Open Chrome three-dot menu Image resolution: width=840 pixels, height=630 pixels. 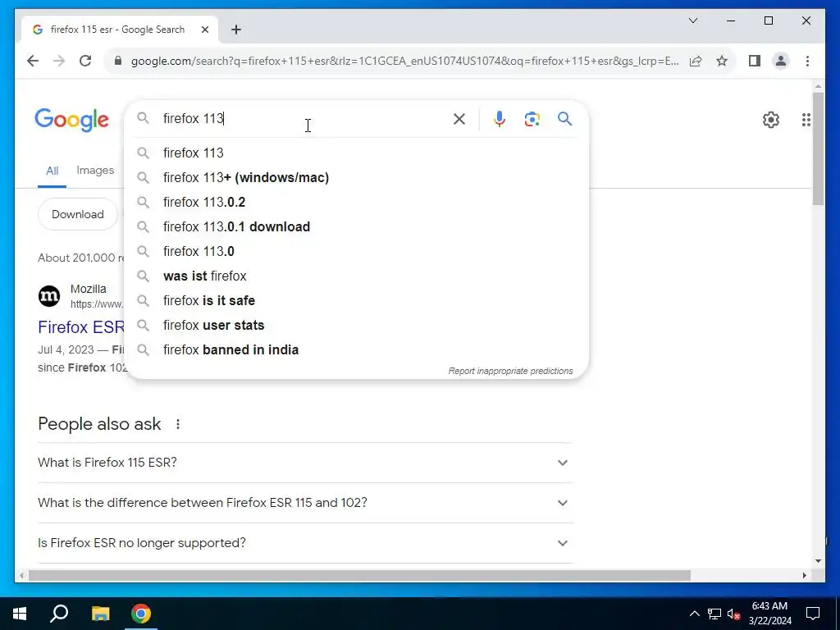pos(807,61)
